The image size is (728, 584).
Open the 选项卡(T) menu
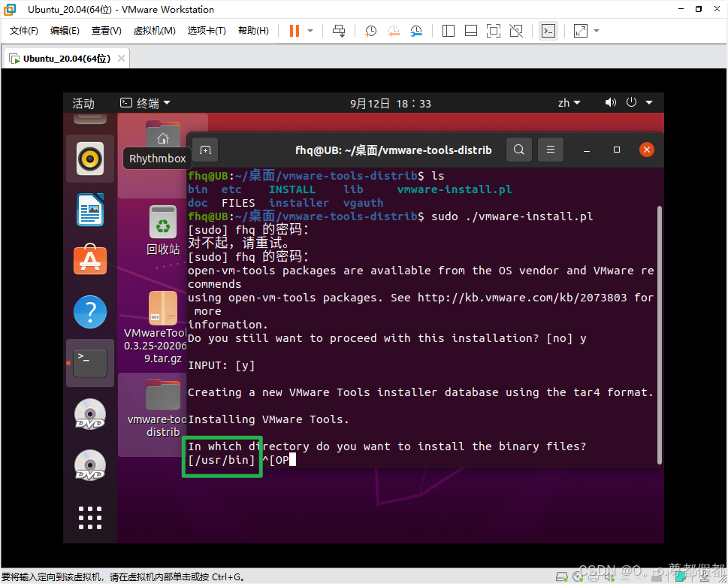tap(207, 31)
